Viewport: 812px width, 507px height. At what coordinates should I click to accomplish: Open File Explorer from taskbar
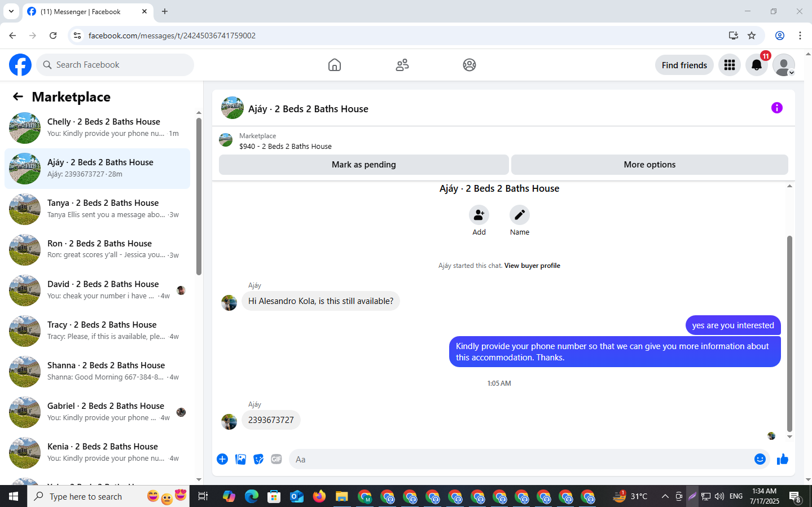coord(342,496)
